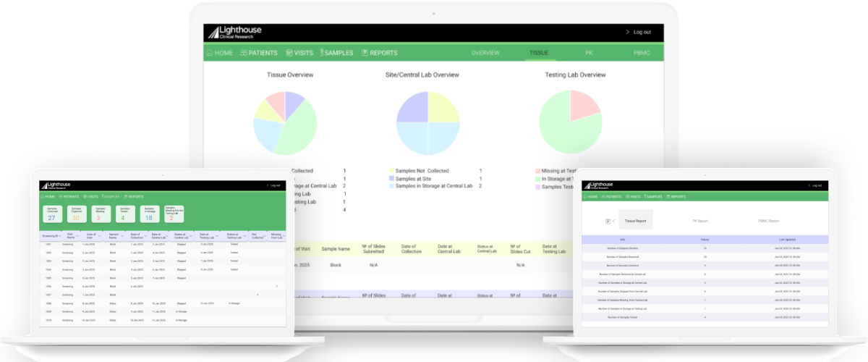Image resolution: width=868 pixels, height=362 pixels.
Task: Click Log out arrow icon on center monitor
Action: [x=627, y=33]
